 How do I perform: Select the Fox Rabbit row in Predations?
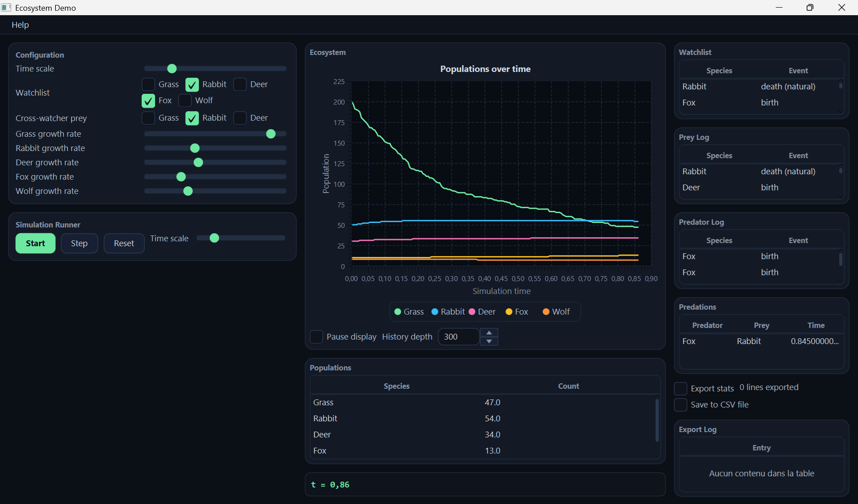tap(761, 341)
